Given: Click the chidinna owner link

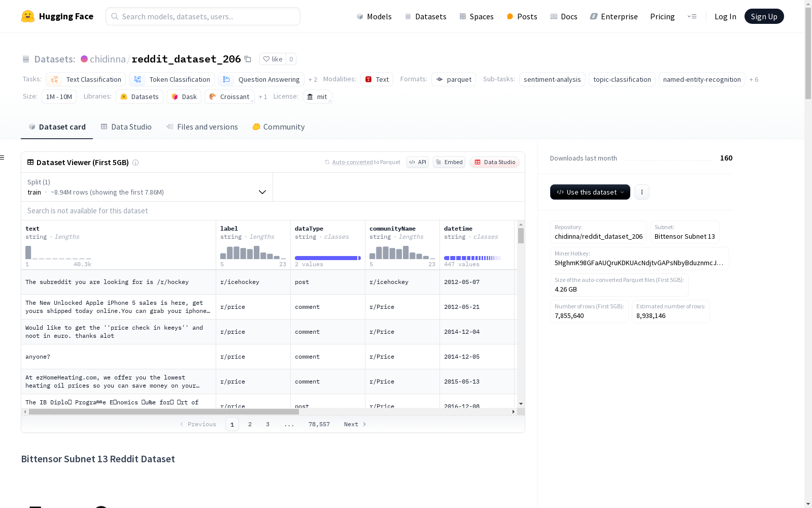Looking at the screenshot, I should [108, 59].
